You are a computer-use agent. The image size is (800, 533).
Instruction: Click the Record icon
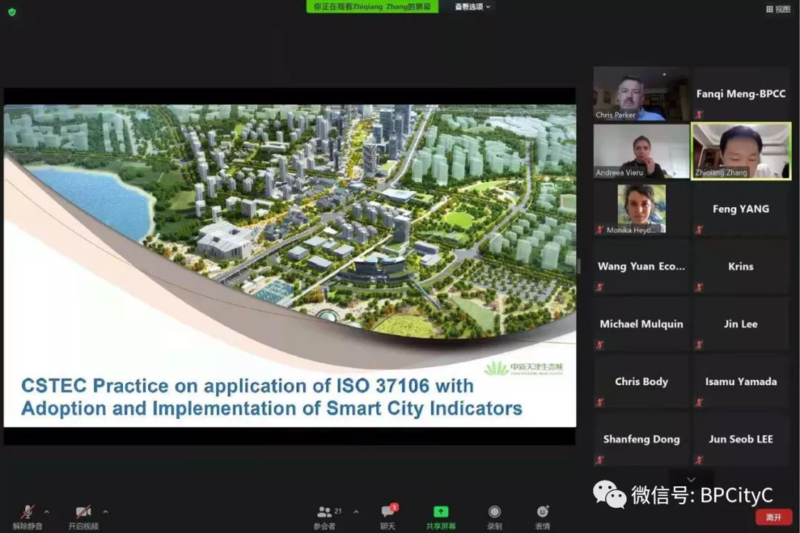(x=494, y=512)
